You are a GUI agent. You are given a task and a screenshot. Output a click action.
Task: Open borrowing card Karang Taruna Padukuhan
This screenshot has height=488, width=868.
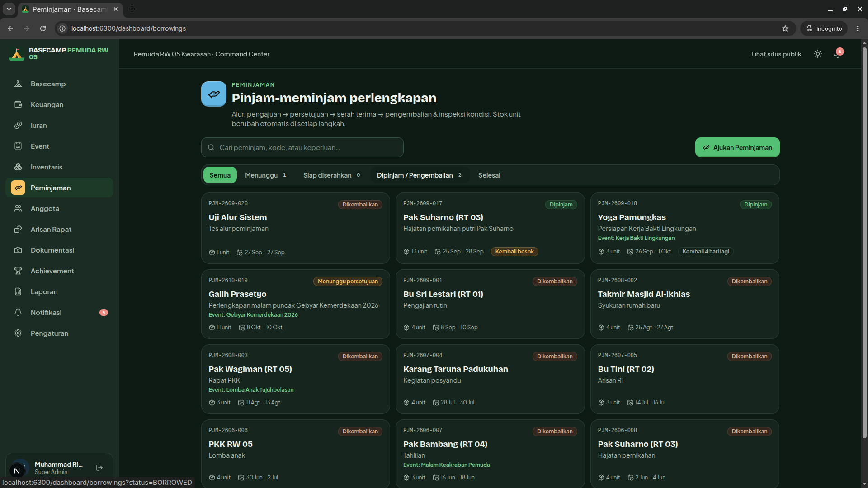490,379
